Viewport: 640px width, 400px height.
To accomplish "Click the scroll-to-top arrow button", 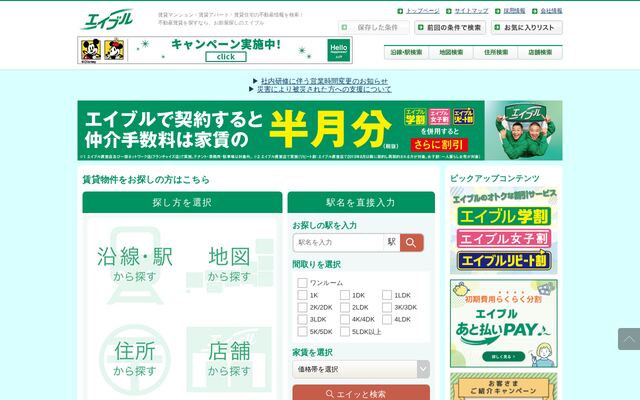I will pyautogui.click(x=629, y=339).
